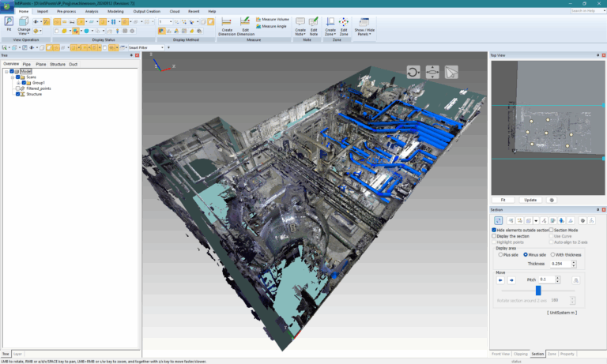Select the Measure Volume tool
The image size is (607, 364).
[x=273, y=18]
